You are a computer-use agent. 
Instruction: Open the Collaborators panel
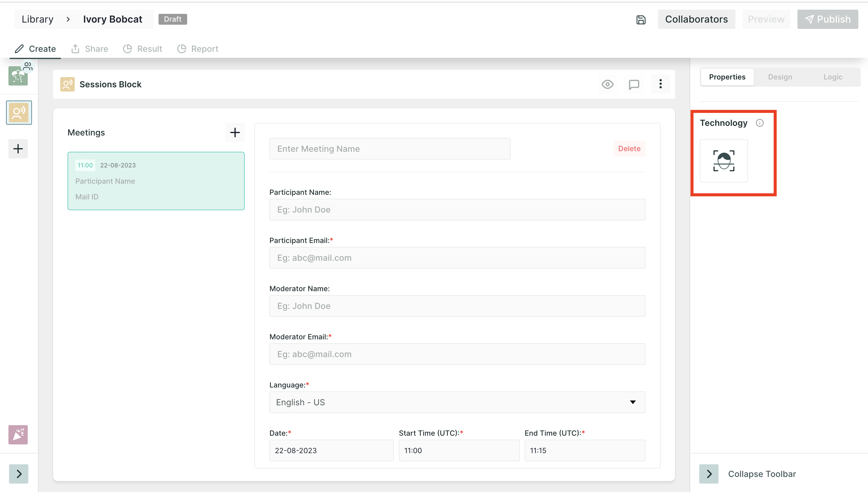point(696,19)
